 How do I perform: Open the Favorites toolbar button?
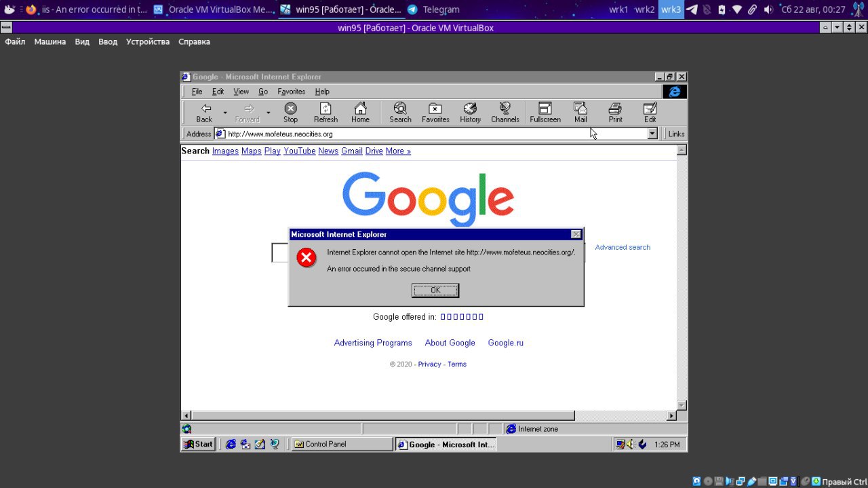pos(435,113)
